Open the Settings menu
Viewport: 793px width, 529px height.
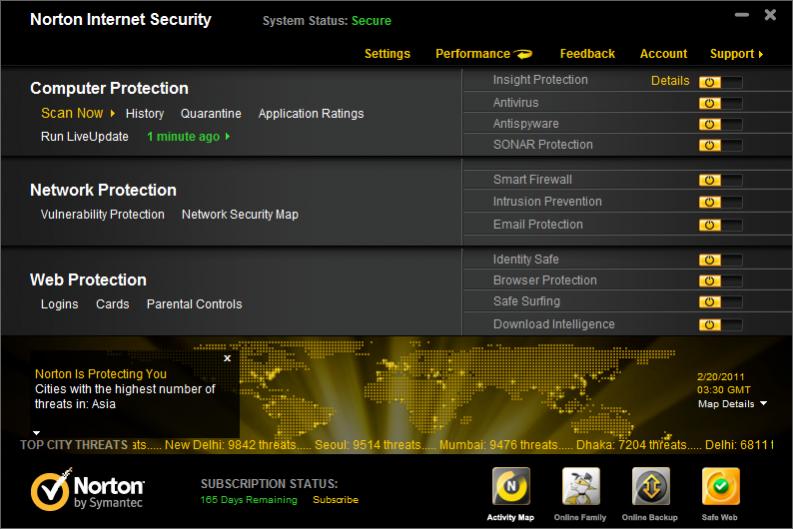[387, 54]
